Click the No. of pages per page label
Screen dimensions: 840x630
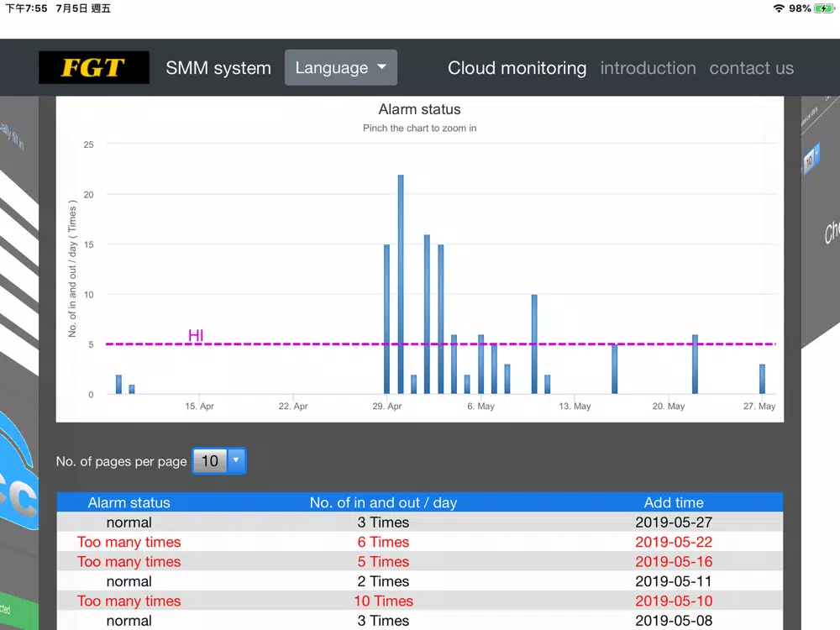[x=122, y=461]
